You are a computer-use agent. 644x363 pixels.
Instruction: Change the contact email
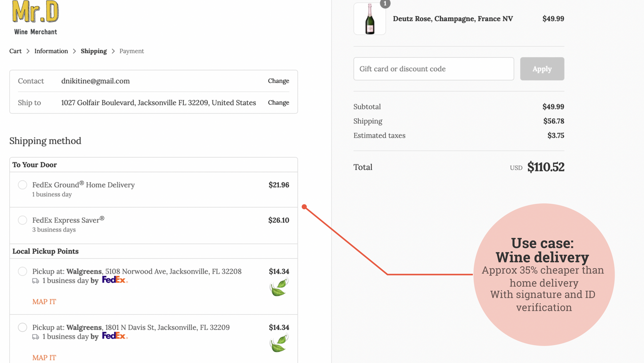tap(278, 81)
